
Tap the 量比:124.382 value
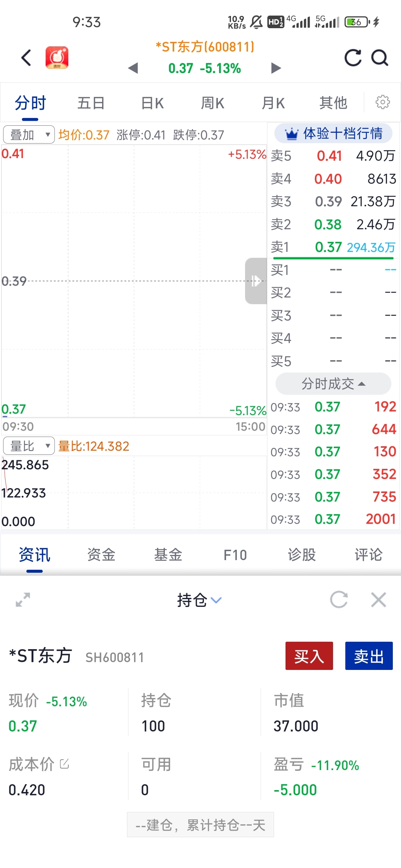coord(94,446)
